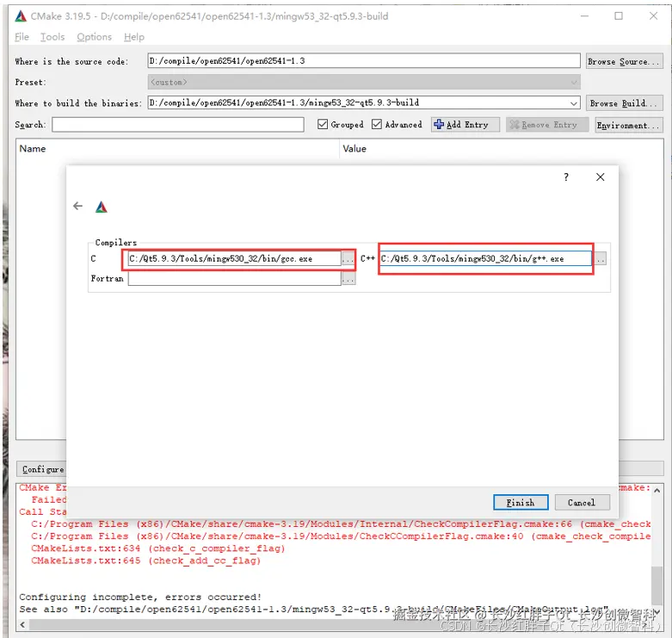This screenshot has width=672, height=638.
Task: Open the Help menu
Action: click(x=134, y=37)
